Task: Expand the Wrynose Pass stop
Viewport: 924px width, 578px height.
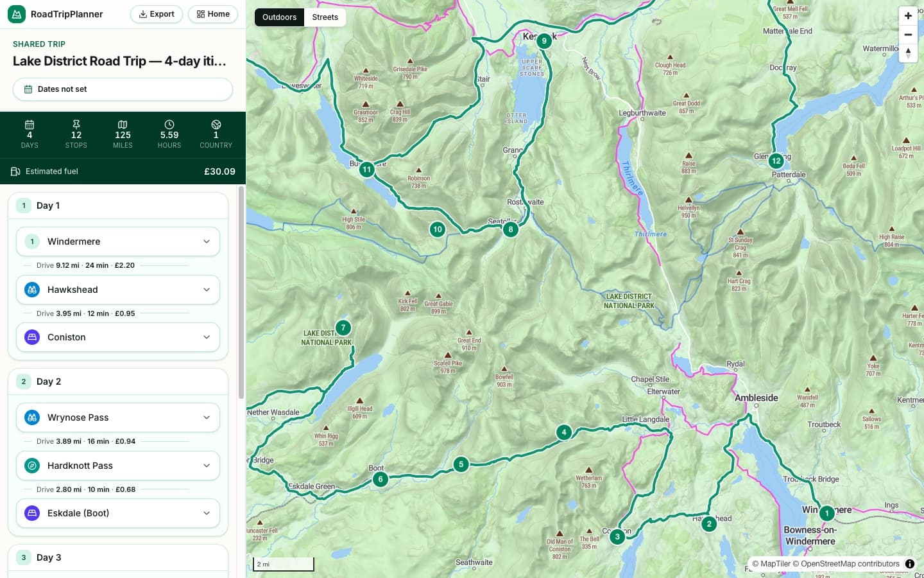Action: tap(118, 417)
